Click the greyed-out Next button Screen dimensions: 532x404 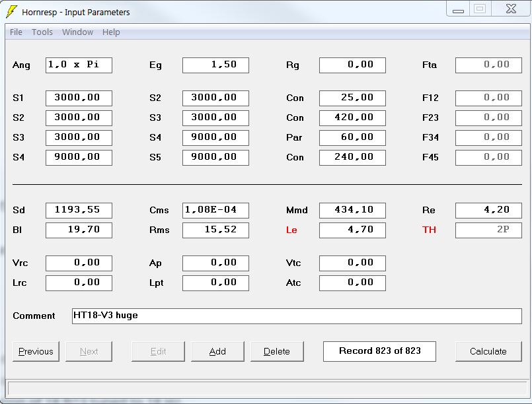[89, 351]
